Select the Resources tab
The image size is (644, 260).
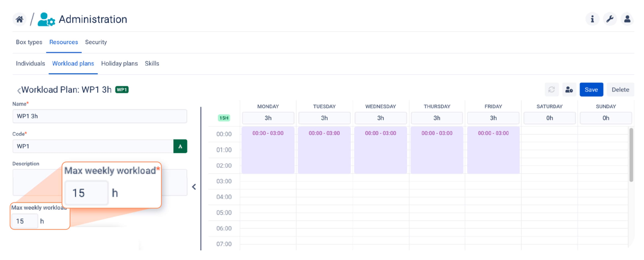coord(64,42)
